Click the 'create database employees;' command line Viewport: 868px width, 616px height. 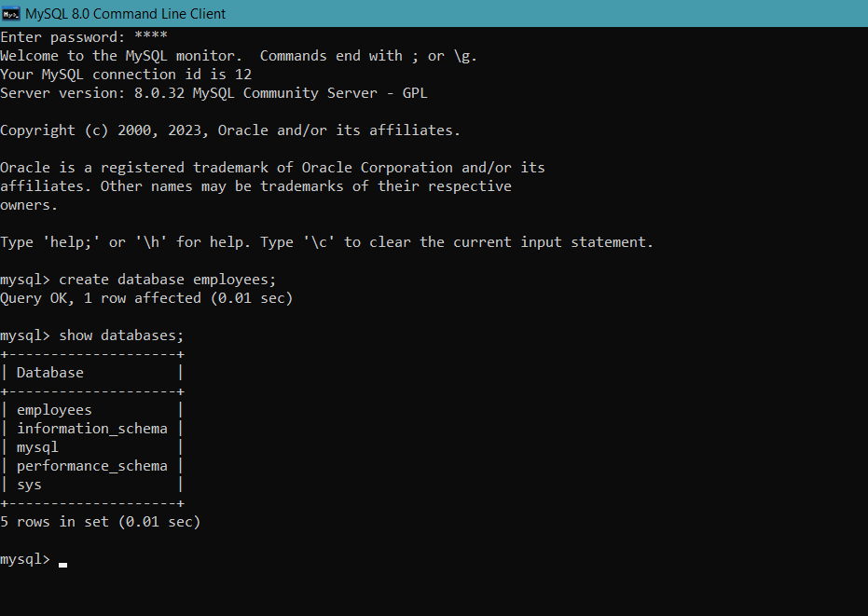pos(138,280)
